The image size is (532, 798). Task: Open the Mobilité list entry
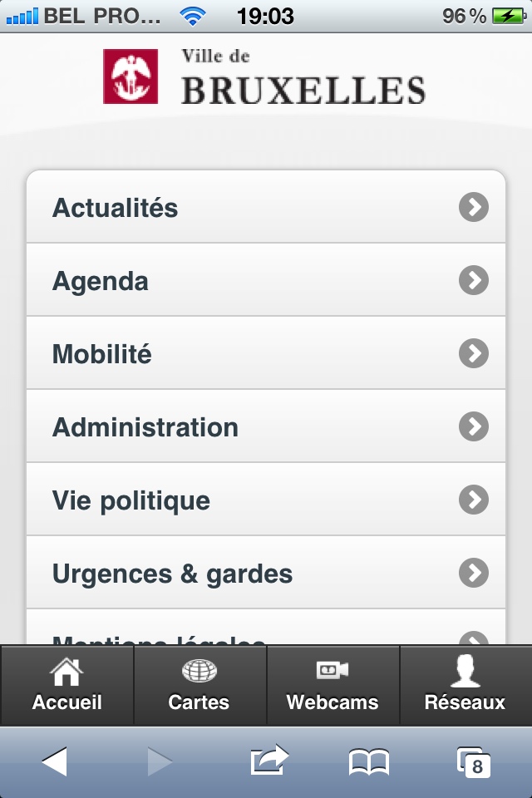point(266,353)
